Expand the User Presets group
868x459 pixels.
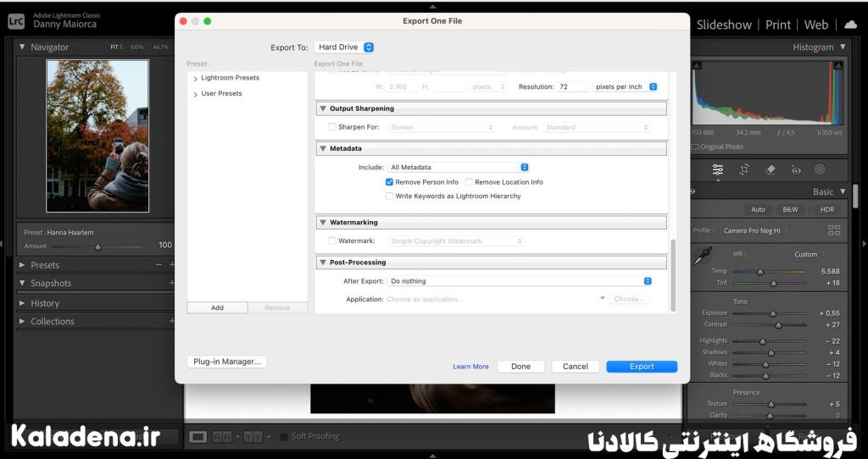[x=196, y=94]
